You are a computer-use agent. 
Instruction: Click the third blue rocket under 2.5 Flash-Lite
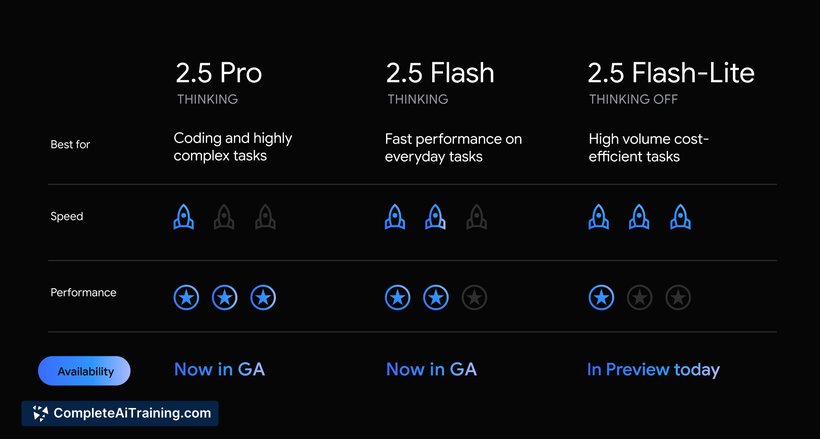coord(680,217)
